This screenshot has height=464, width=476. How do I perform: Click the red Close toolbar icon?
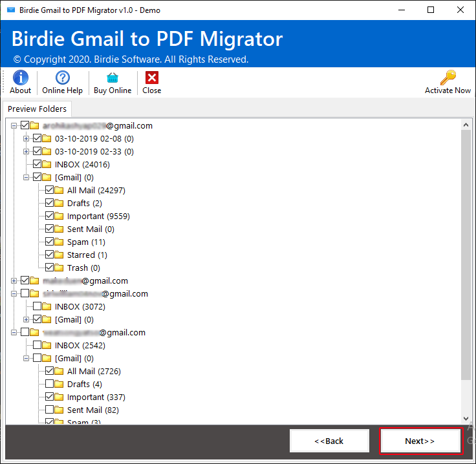tap(152, 78)
